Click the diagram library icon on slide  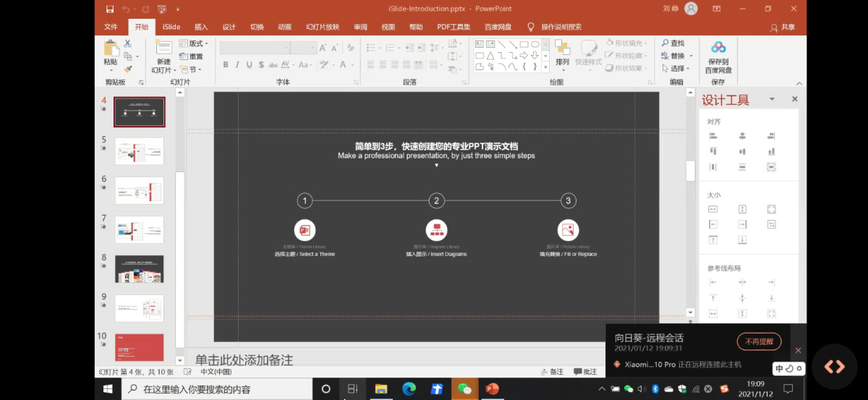click(x=436, y=230)
